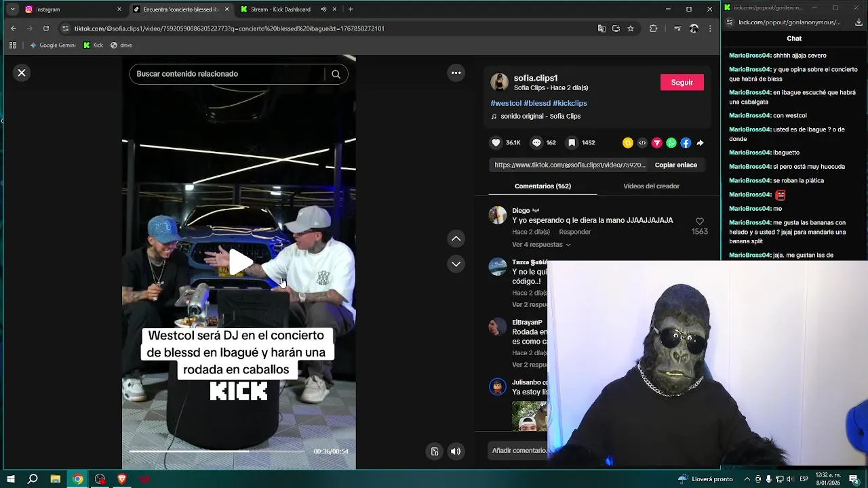The width and height of the screenshot is (868, 488).
Task: Open the #westcol hashtag
Action: (506, 103)
